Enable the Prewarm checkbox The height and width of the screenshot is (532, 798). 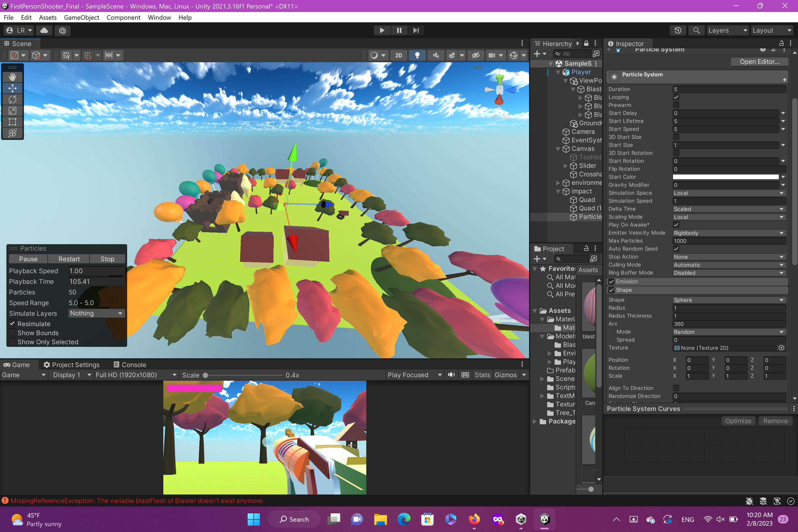coord(676,105)
